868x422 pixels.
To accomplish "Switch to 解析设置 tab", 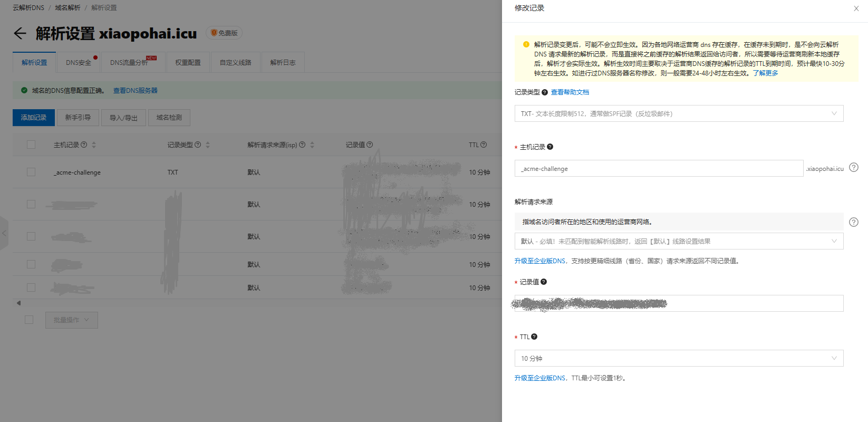I will [x=34, y=62].
